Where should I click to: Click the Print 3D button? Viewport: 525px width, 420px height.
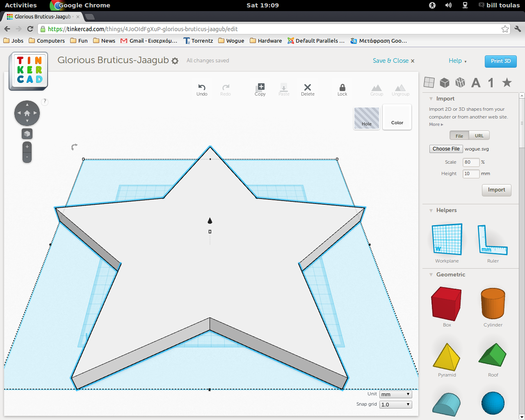[500, 61]
